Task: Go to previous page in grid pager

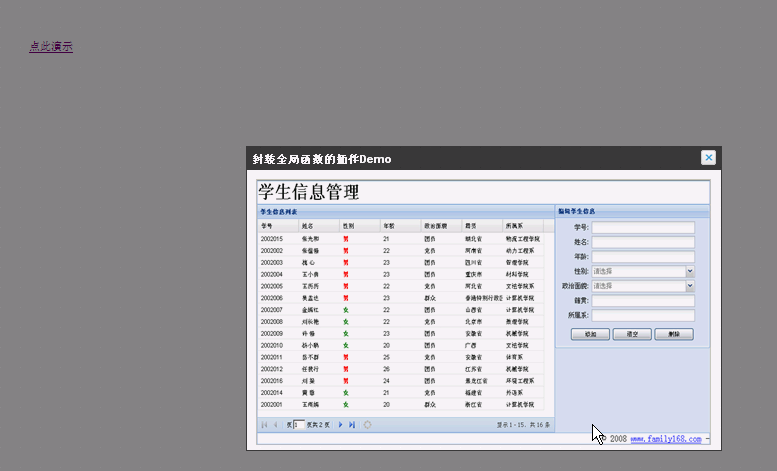Action: tap(276, 425)
